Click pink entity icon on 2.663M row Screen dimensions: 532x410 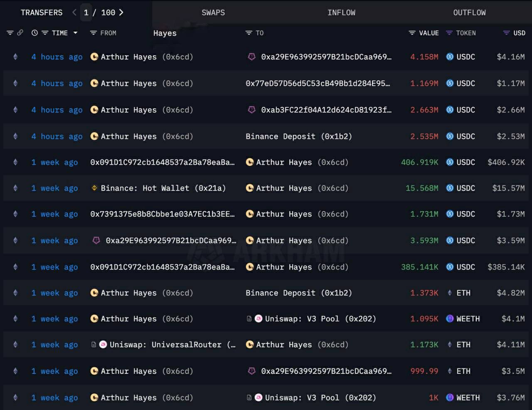[x=251, y=110]
